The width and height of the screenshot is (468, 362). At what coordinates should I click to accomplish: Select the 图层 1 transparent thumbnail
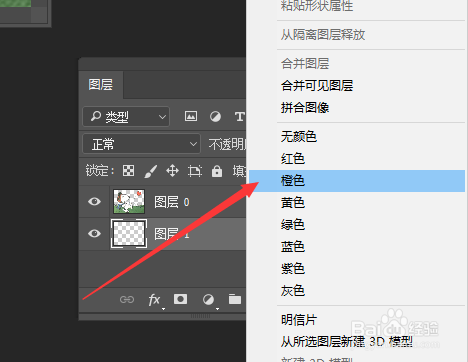[x=129, y=234]
